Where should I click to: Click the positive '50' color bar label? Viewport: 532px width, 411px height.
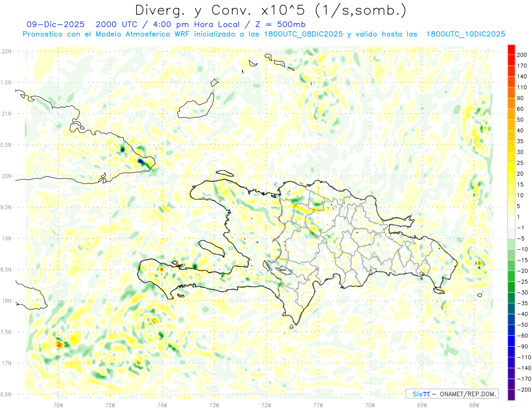(x=520, y=120)
